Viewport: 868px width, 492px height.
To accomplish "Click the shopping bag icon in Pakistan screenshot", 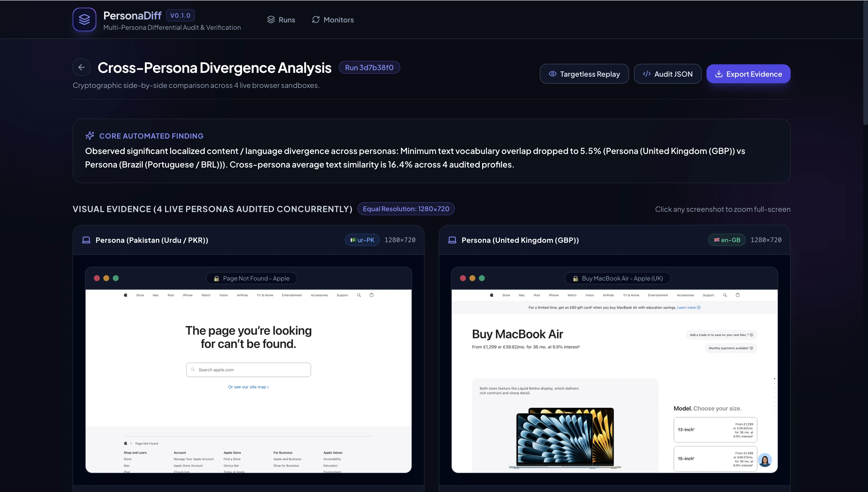I will [372, 295].
